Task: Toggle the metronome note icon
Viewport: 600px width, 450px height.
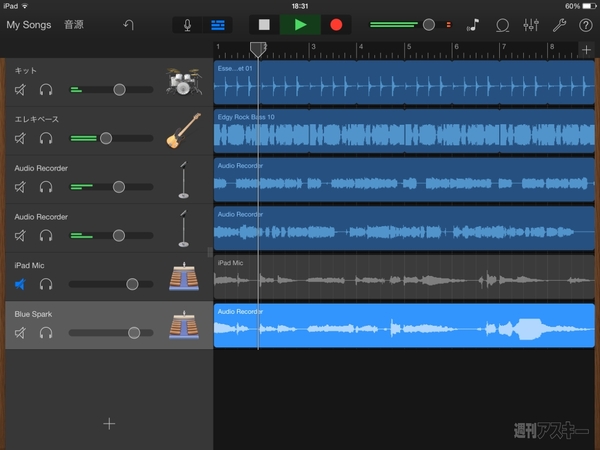Action: (473, 24)
